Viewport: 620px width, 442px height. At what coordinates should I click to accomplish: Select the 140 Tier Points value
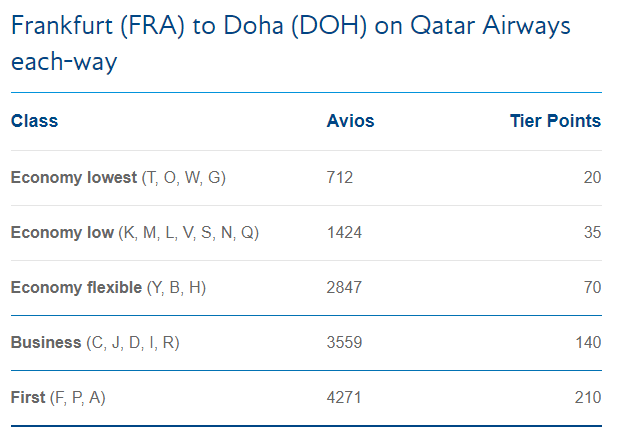588,343
